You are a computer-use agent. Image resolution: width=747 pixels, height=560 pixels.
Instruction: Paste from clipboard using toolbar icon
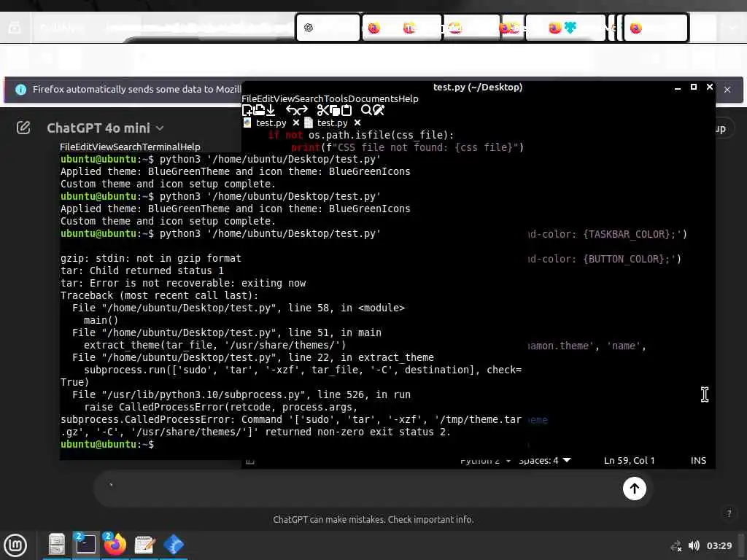pos(347,111)
